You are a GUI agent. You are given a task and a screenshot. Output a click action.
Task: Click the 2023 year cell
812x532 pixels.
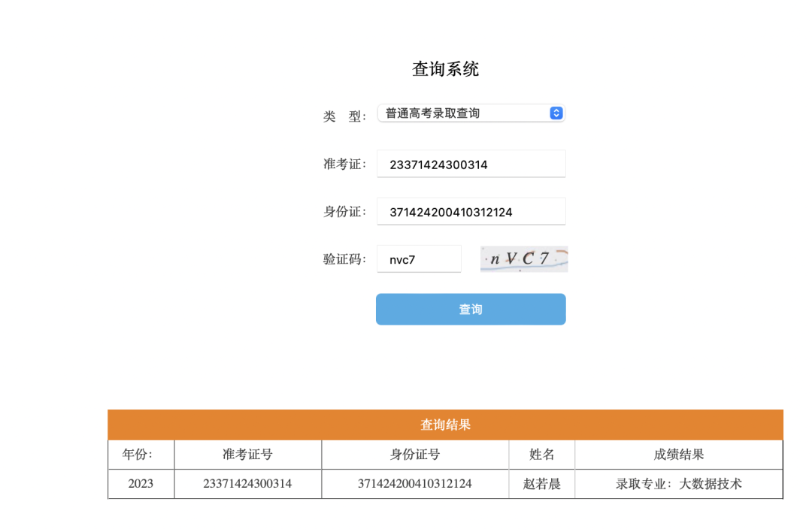pos(141,484)
